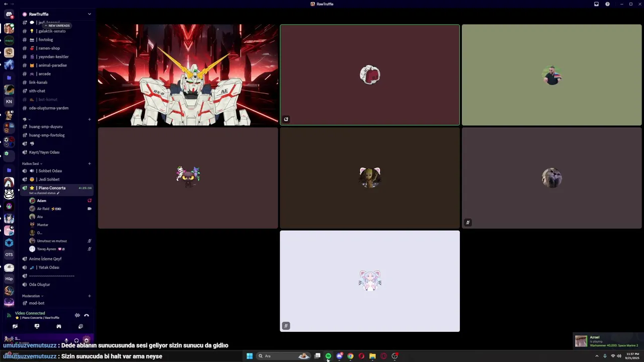Open the sith-chat channel
This screenshot has height=362, width=644.
pos(56,91)
